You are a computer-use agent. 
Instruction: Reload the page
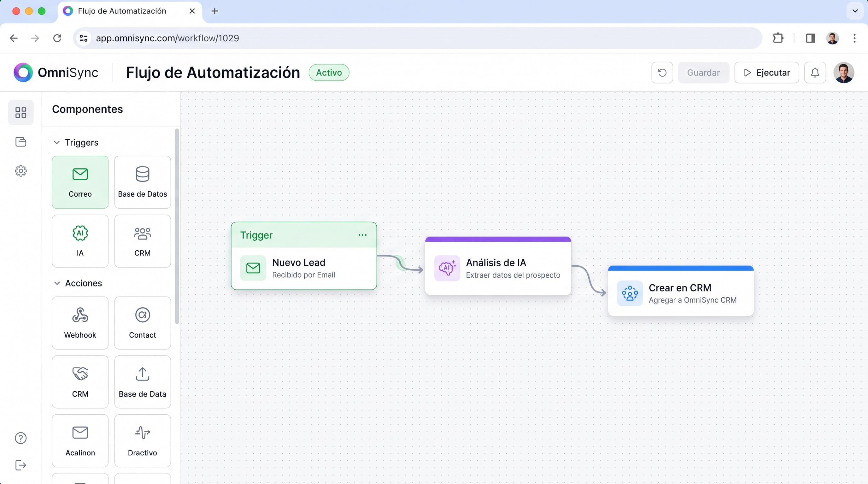(x=57, y=38)
